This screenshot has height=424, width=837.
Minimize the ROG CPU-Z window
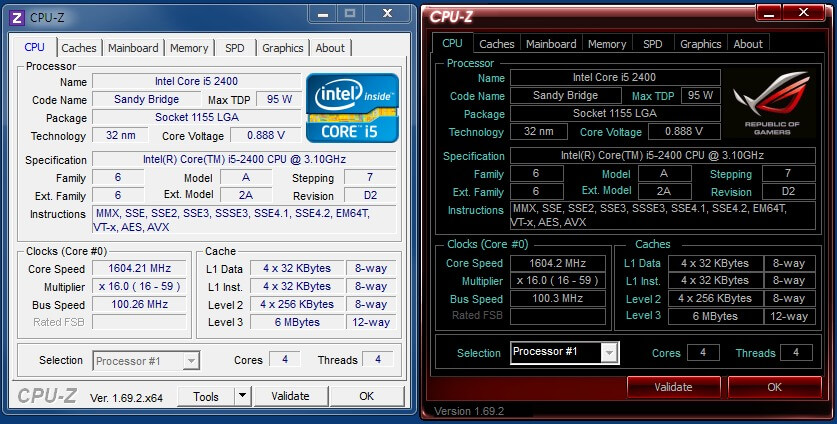tap(769, 13)
